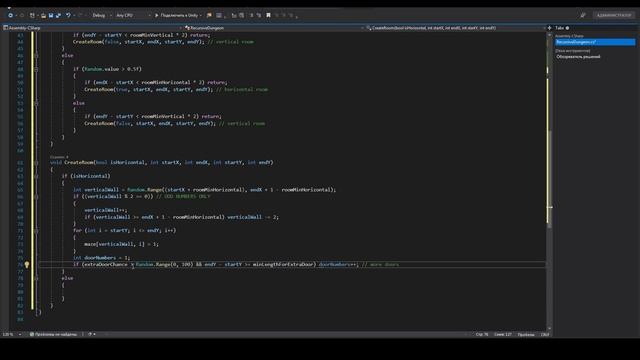Expand the arrow next to Attach to Unity
The width and height of the screenshot is (640, 360).
(x=201, y=16)
